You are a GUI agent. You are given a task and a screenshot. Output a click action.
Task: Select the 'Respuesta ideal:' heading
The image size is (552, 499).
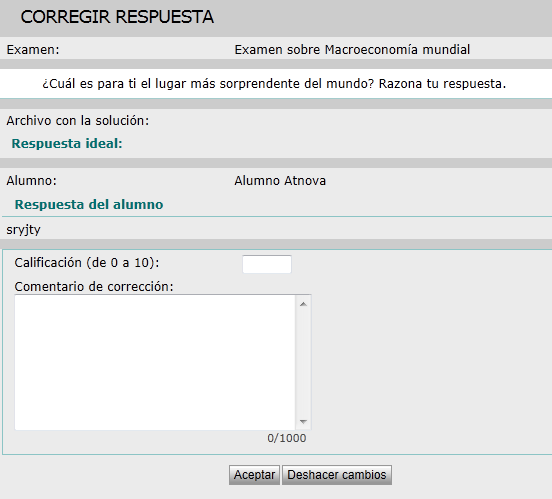pyautogui.click(x=67, y=144)
